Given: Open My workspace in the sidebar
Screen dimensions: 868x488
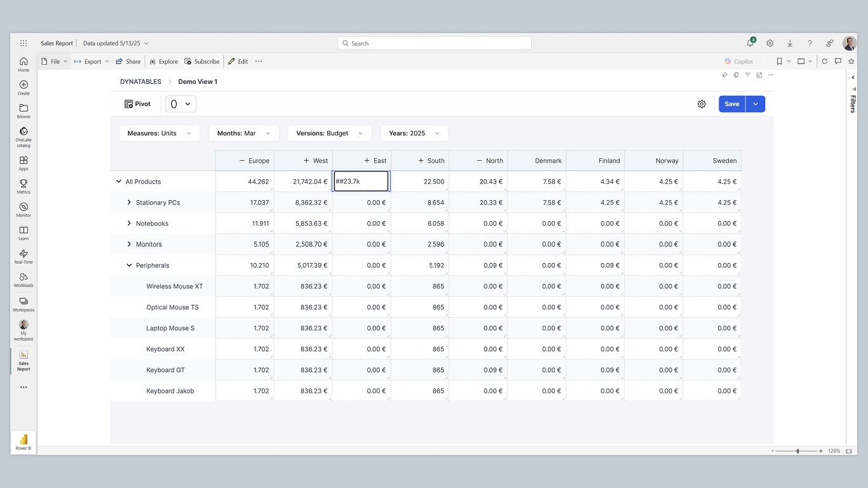Looking at the screenshot, I should [x=24, y=330].
